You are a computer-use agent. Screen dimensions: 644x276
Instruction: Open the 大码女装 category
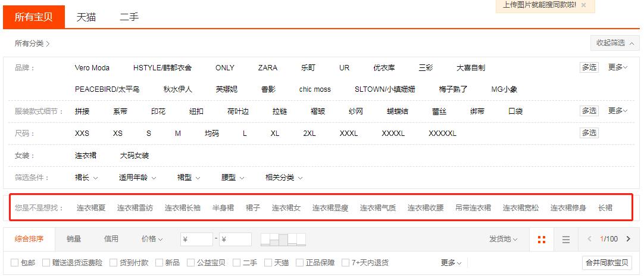point(135,156)
